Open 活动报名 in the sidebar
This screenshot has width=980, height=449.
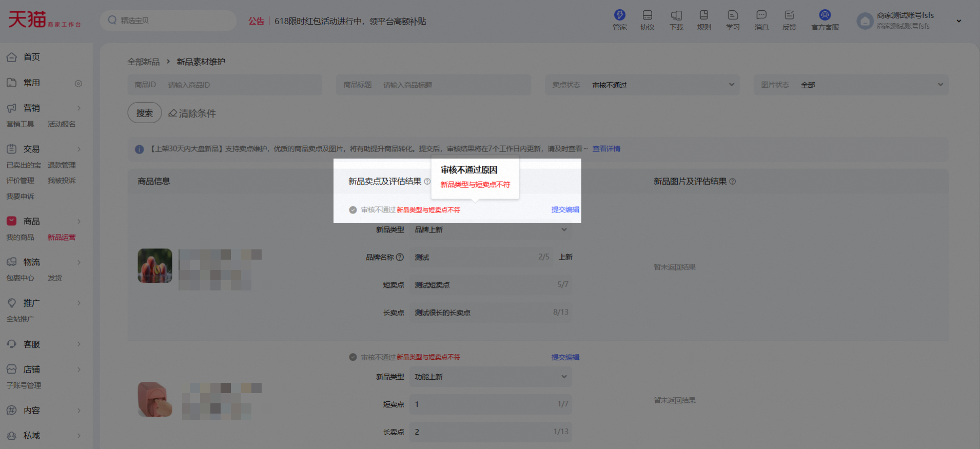coord(62,124)
